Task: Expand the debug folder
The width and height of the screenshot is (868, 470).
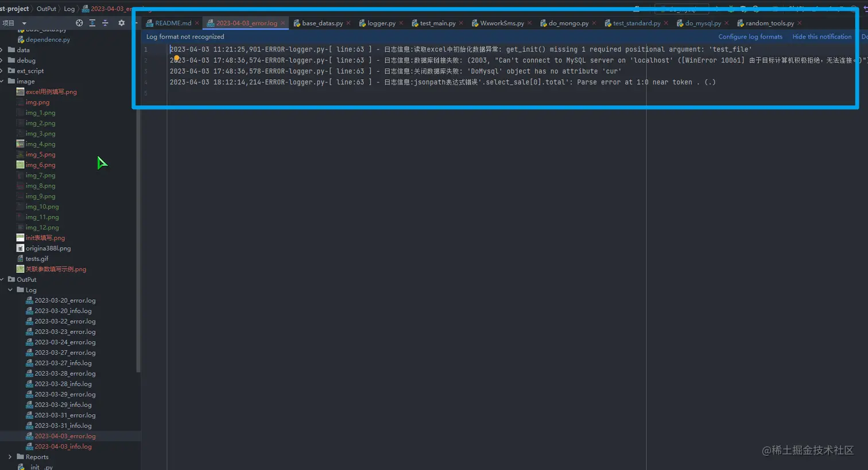Action: [x=2, y=60]
